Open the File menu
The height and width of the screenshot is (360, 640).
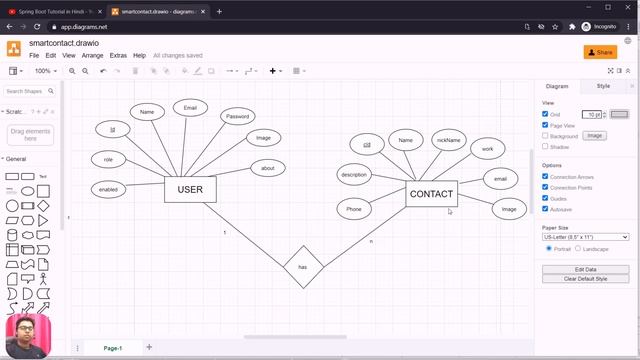point(34,56)
